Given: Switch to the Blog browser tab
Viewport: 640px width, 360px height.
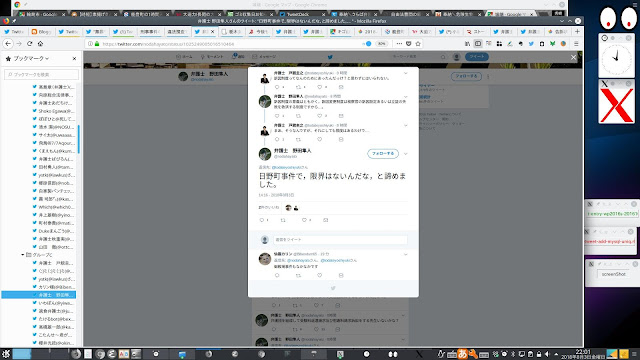Looking at the screenshot, I should [42, 31].
